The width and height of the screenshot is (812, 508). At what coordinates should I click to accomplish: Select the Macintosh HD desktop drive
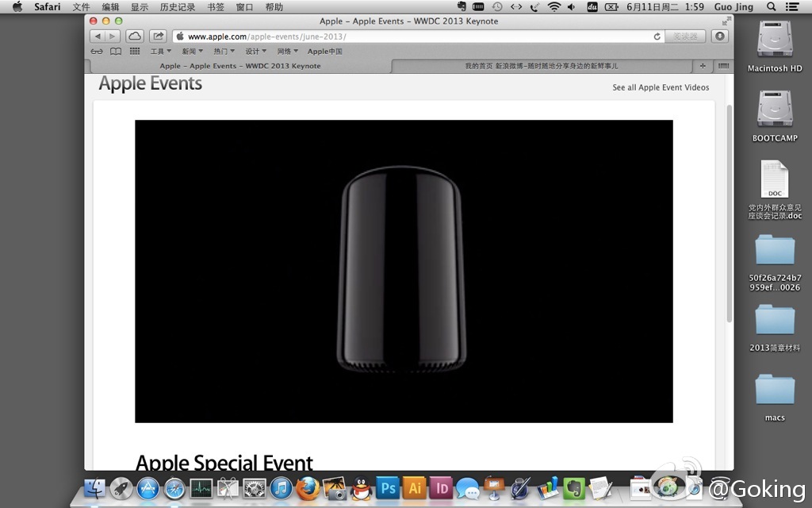point(775,46)
